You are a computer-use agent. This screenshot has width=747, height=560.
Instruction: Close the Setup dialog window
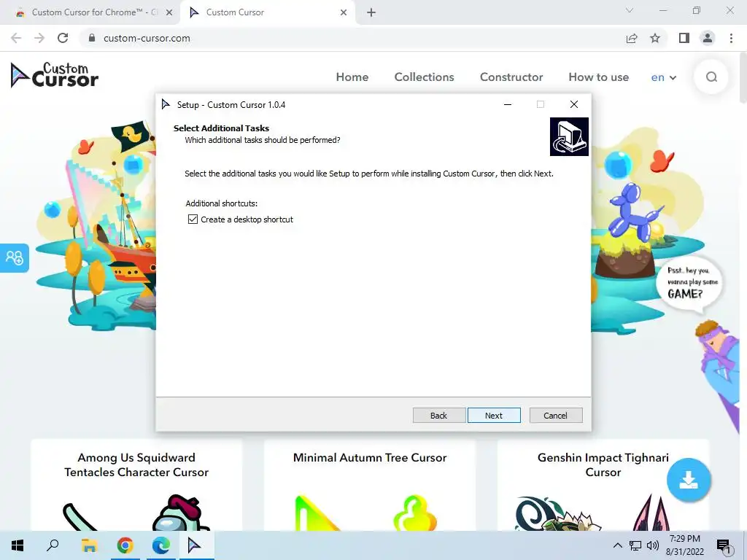click(x=574, y=104)
